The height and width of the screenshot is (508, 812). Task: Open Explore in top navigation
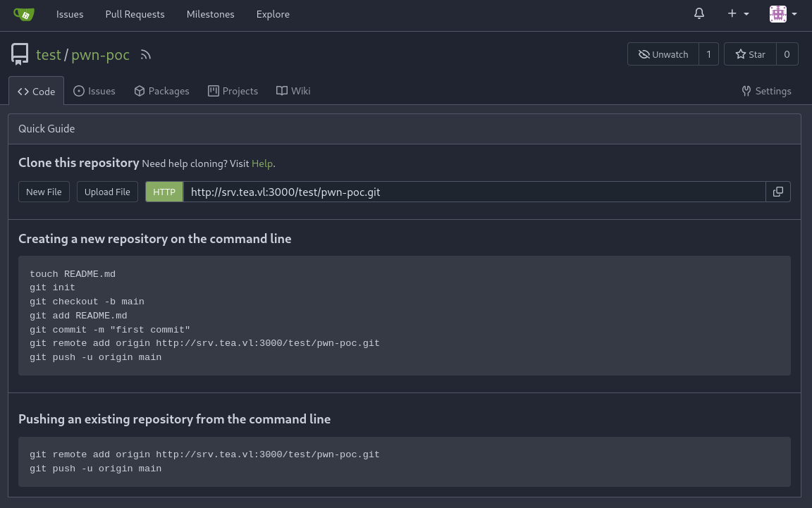tap(273, 14)
